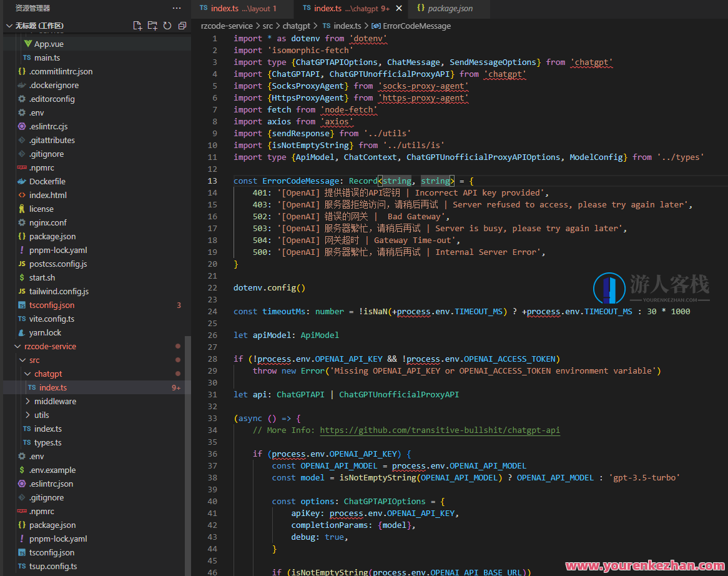Click the 'dotenv' import string on line 1
Image resolution: width=728 pixels, height=576 pixels.
[368, 39]
